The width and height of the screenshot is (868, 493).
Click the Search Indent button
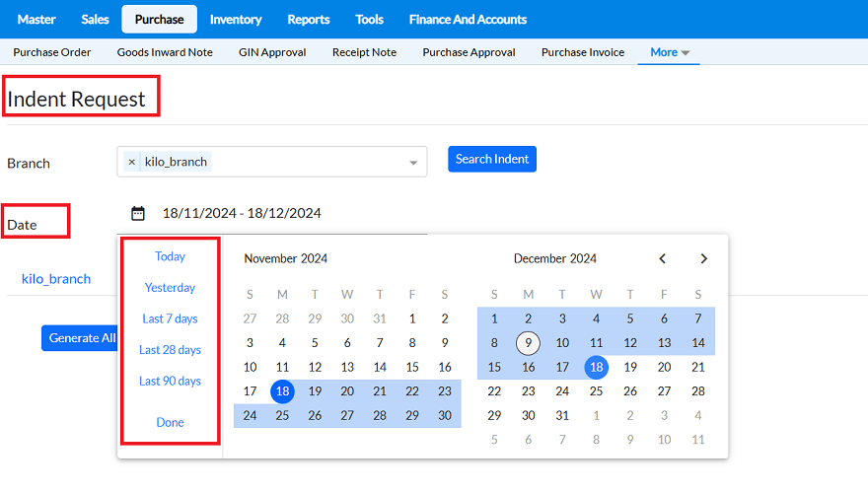(x=492, y=159)
